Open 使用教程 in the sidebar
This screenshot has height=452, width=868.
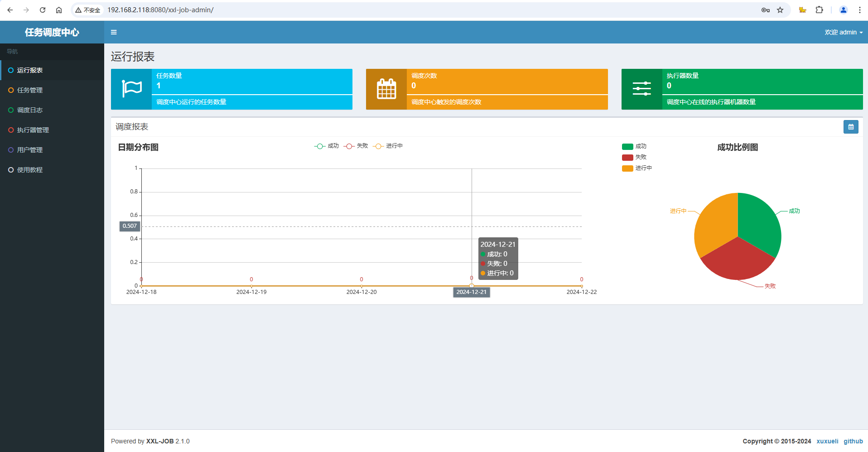click(x=52, y=170)
